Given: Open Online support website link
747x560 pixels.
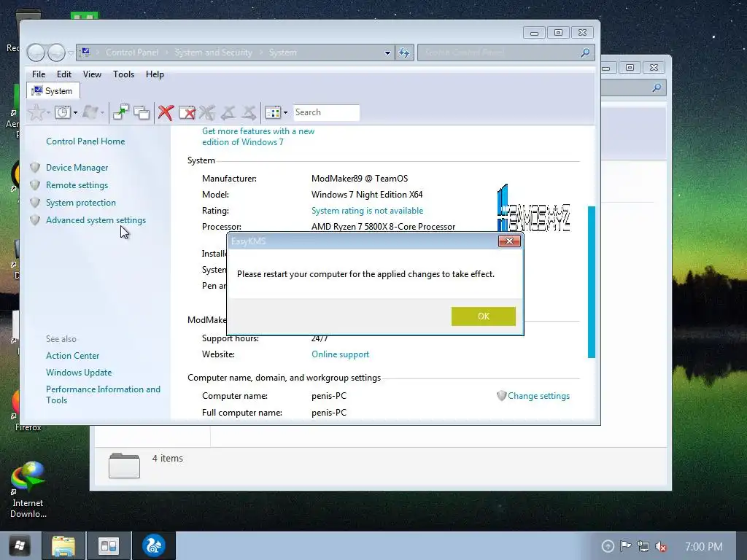Looking at the screenshot, I should (340, 354).
